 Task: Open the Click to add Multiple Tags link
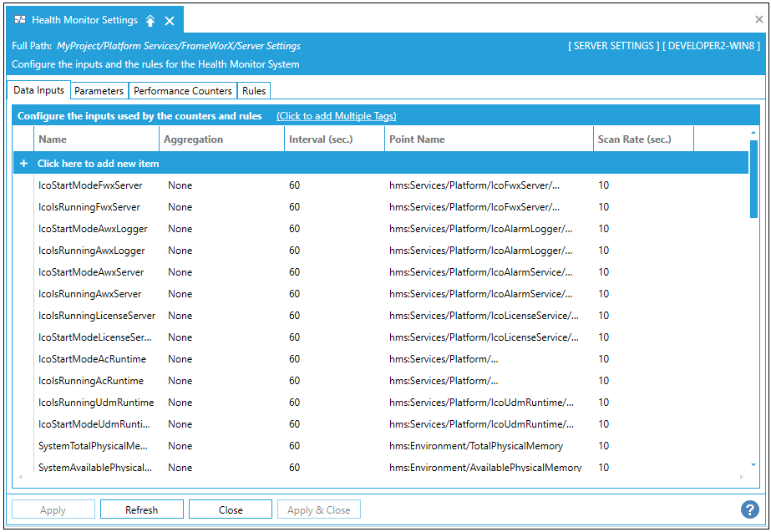coord(336,116)
